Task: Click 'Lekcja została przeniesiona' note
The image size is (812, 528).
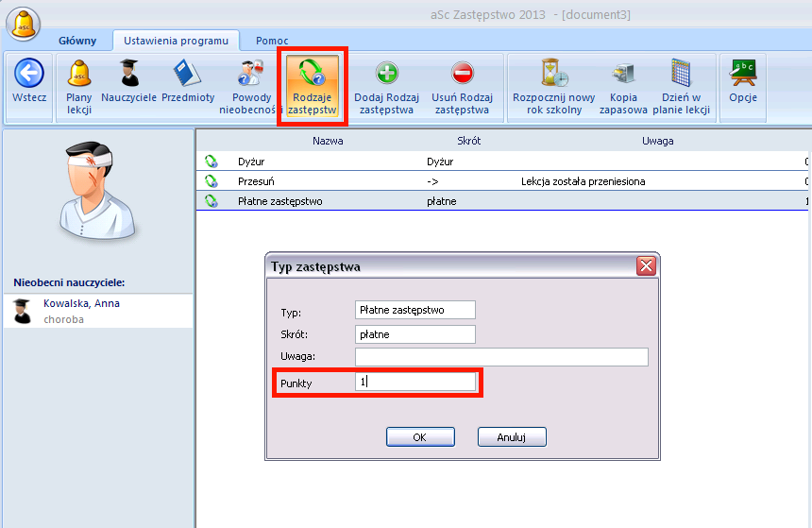Action: (584, 181)
